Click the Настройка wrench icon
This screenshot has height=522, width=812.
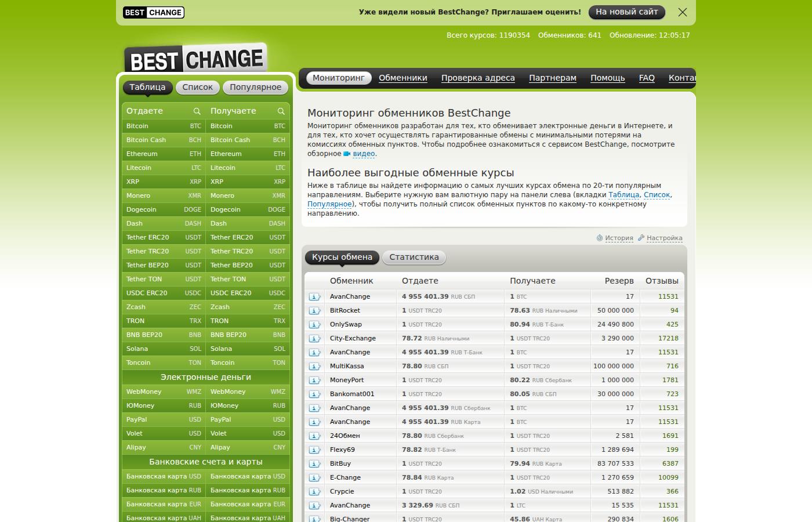pyautogui.click(x=641, y=238)
